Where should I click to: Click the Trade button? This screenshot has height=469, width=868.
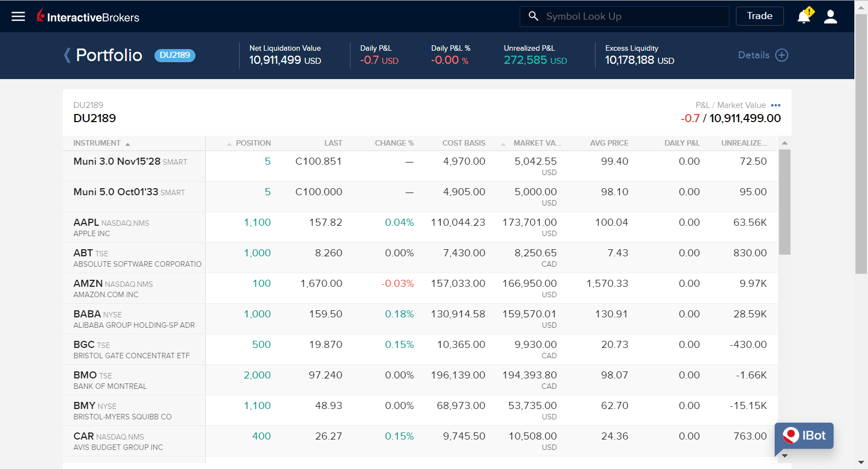[x=760, y=16]
